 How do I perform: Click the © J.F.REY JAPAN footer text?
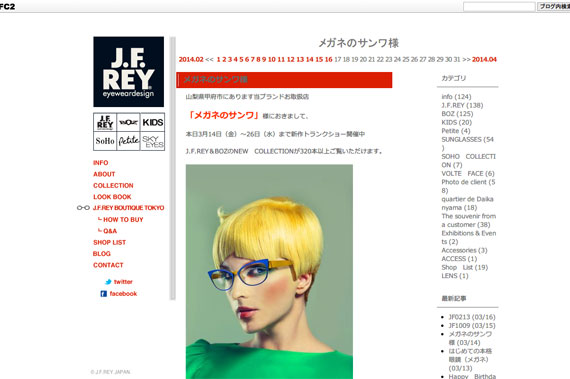tap(110, 372)
